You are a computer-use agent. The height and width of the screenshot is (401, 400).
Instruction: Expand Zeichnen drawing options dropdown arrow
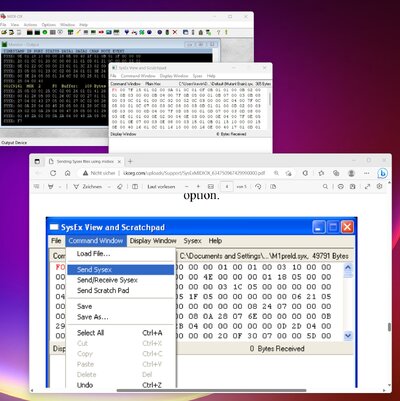click(109, 187)
